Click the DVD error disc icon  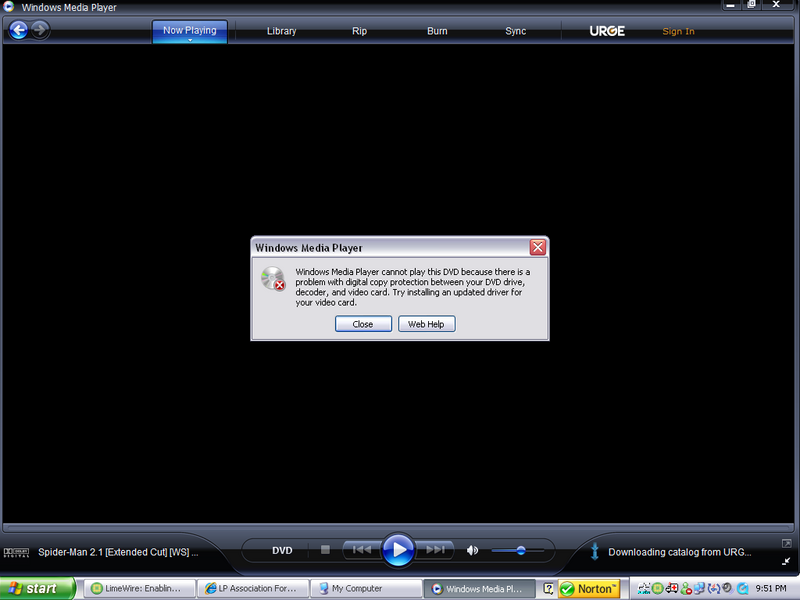pyautogui.click(x=273, y=279)
